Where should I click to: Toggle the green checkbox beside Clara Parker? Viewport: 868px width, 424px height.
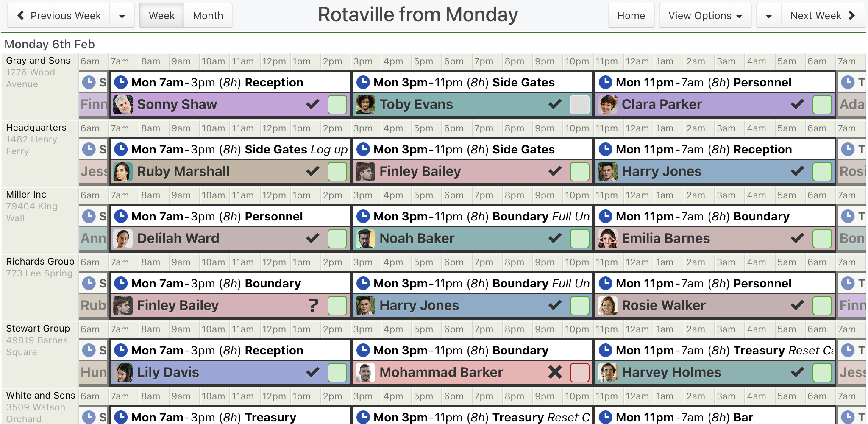(822, 104)
